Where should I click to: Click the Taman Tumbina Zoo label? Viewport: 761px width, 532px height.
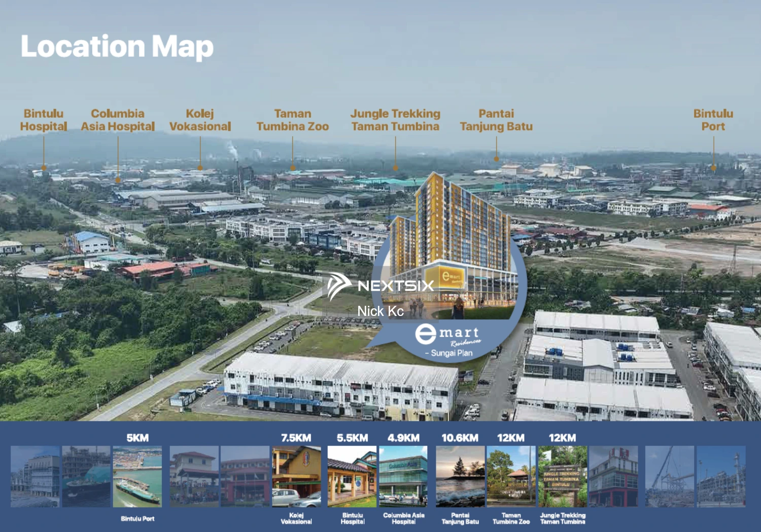pyautogui.click(x=292, y=120)
